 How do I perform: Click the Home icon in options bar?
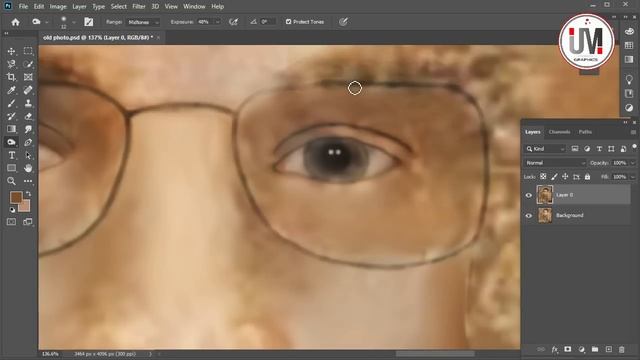pyautogui.click(x=16, y=22)
